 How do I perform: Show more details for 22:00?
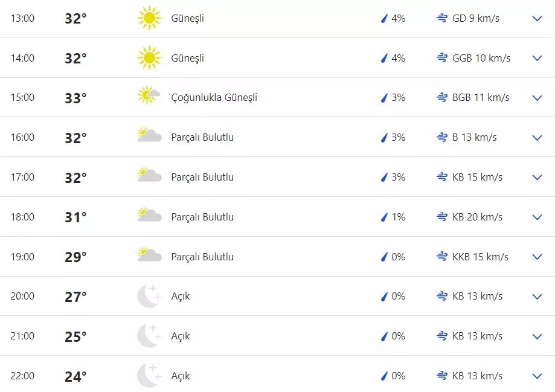(537, 376)
